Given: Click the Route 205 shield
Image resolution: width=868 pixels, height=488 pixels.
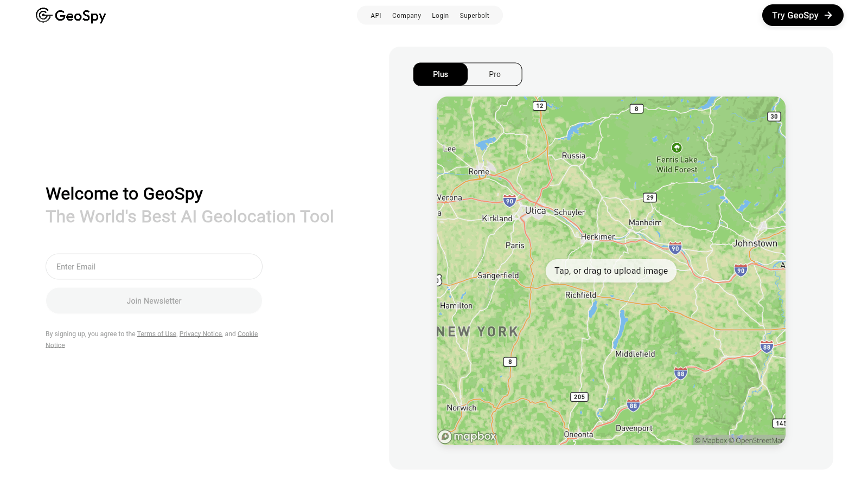Looking at the screenshot, I should click(579, 397).
